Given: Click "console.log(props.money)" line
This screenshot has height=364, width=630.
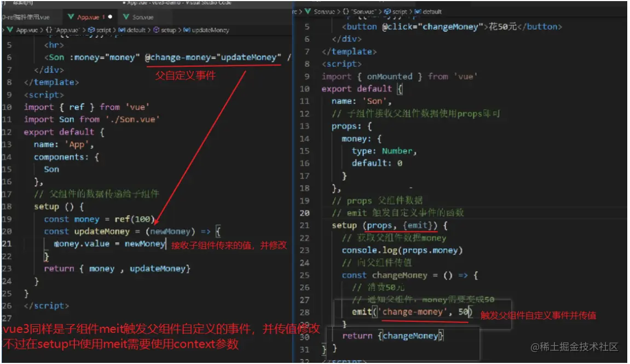Looking at the screenshot, I should (402, 250).
